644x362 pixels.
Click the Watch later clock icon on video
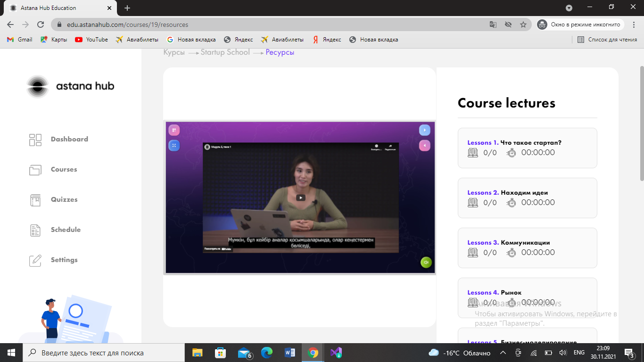(x=376, y=147)
